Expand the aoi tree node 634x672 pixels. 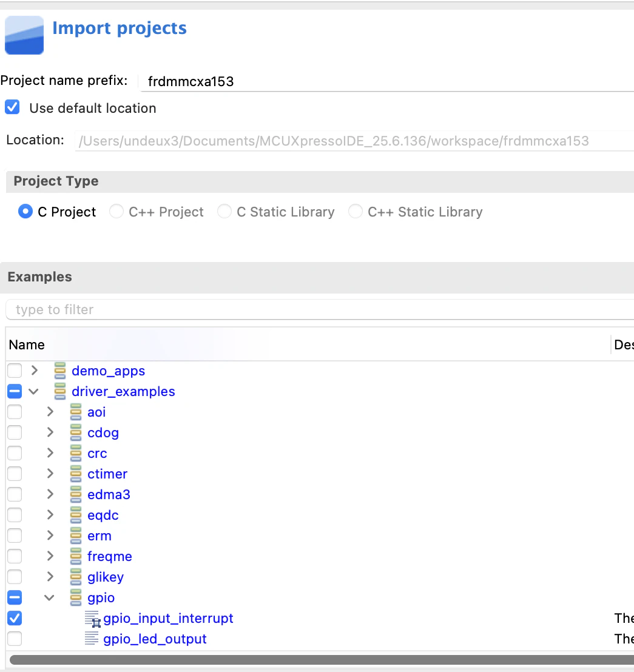pyautogui.click(x=50, y=411)
